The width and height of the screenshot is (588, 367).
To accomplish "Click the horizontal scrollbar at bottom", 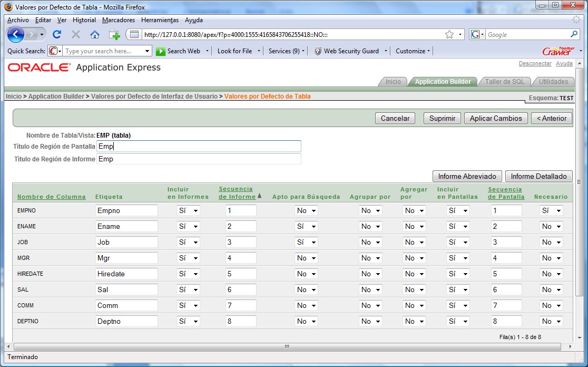I will 287,346.
